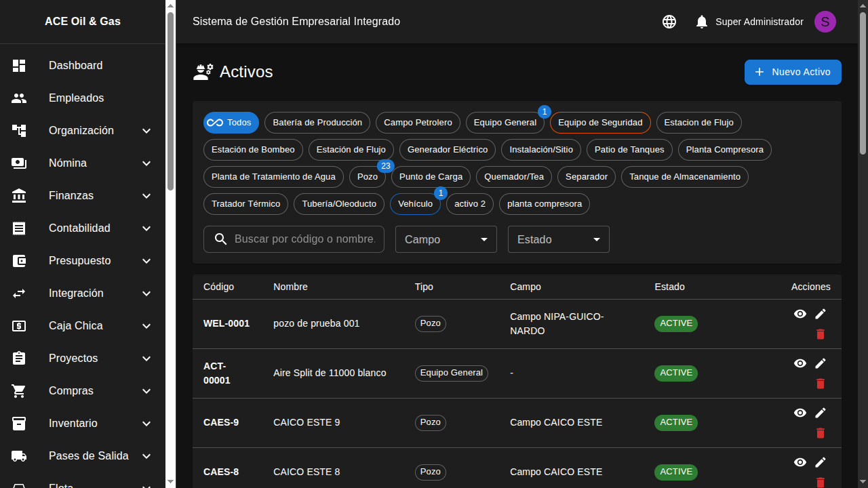Click the sidebar vertical scrollbar
This screenshot has height=488, width=868.
coord(170,102)
